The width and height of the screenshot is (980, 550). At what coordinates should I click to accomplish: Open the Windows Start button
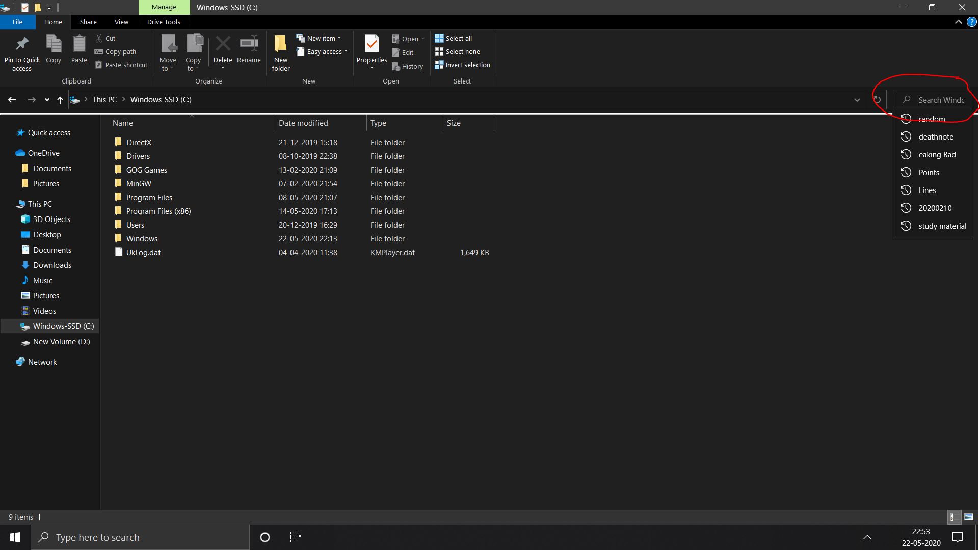[x=15, y=537]
